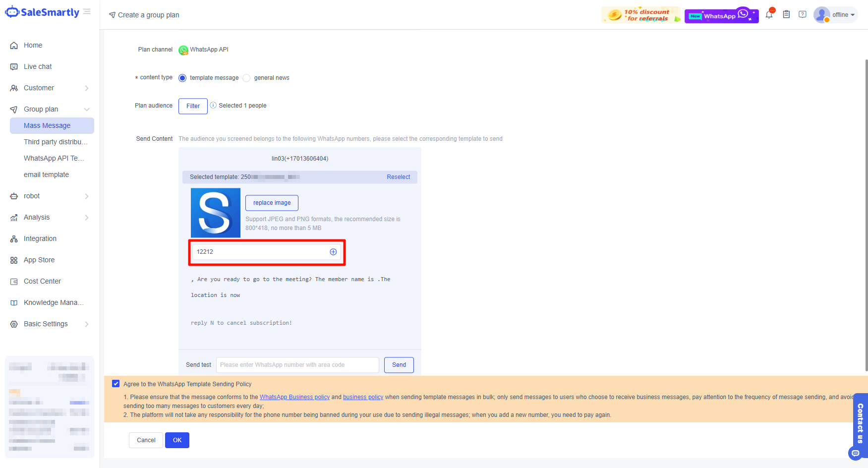Click the user avatar icon
Image resolution: width=868 pixels, height=468 pixels.
821,14
